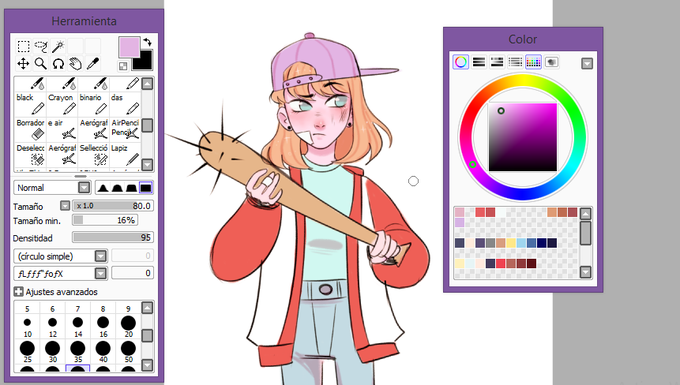Toggle the HSV sliders view
The image size is (680, 385).
tap(497, 62)
